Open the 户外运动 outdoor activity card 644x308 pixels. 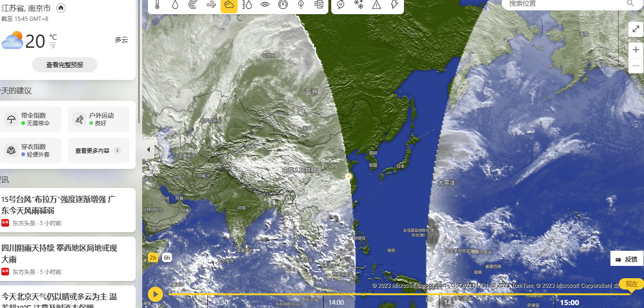[x=98, y=119]
